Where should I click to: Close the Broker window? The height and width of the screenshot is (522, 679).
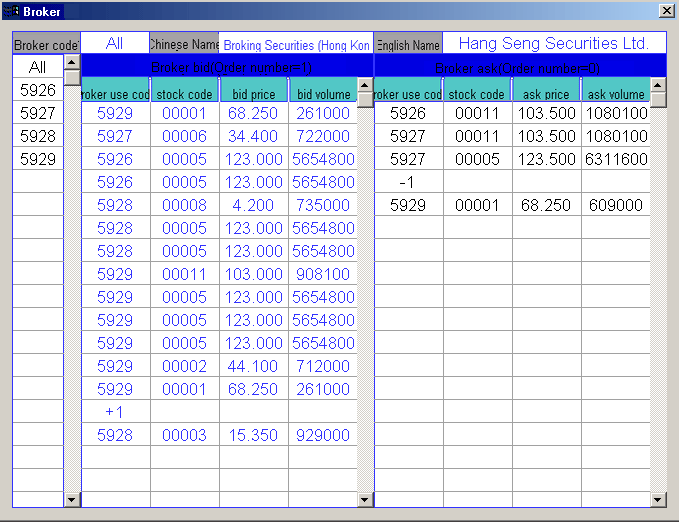[x=666, y=10]
